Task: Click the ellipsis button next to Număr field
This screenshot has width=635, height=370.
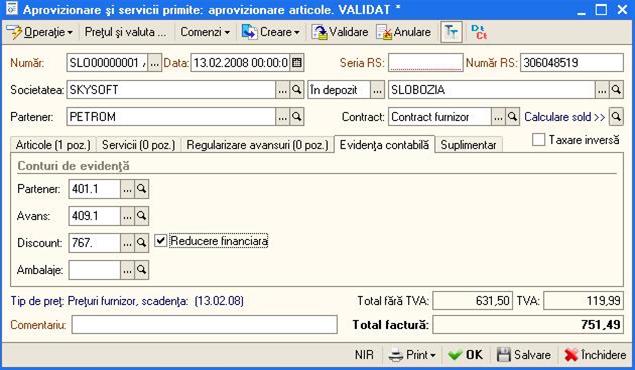Action: click(x=154, y=63)
